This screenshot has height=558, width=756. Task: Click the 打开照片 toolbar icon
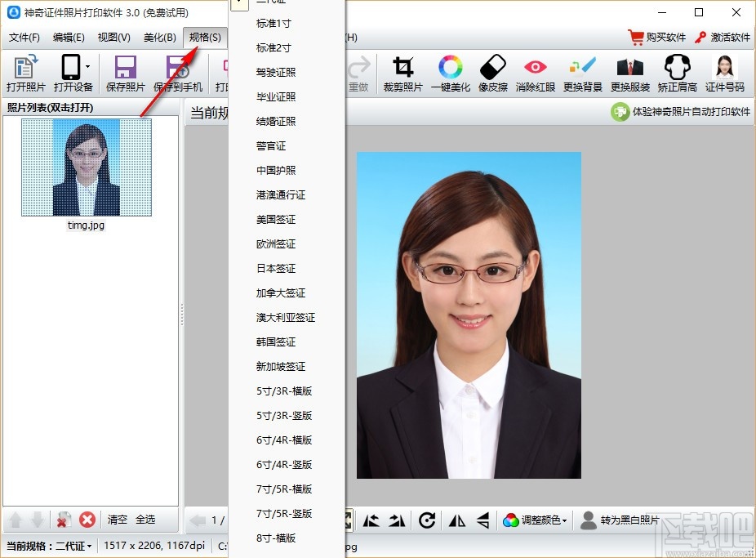25,73
